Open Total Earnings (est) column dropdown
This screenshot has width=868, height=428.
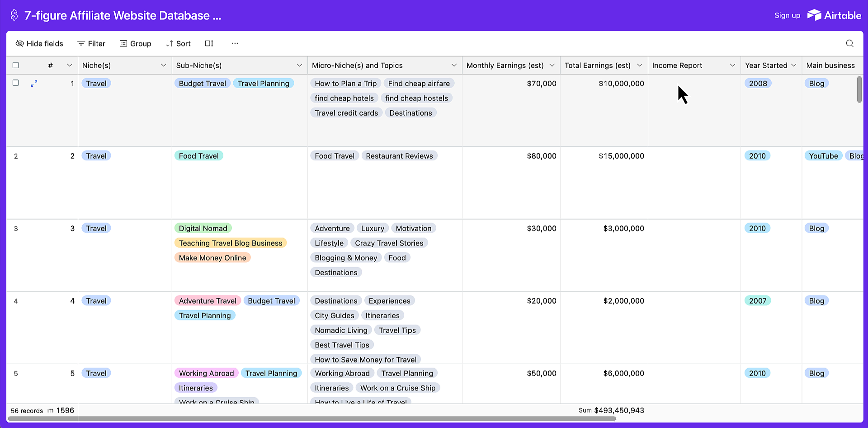[x=640, y=65]
